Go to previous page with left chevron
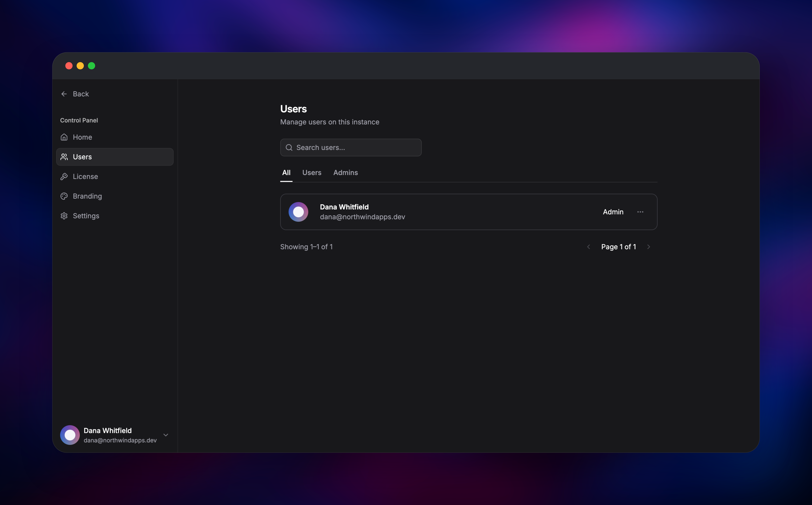The height and width of the screenshot is (505, 812). point(589,247)
